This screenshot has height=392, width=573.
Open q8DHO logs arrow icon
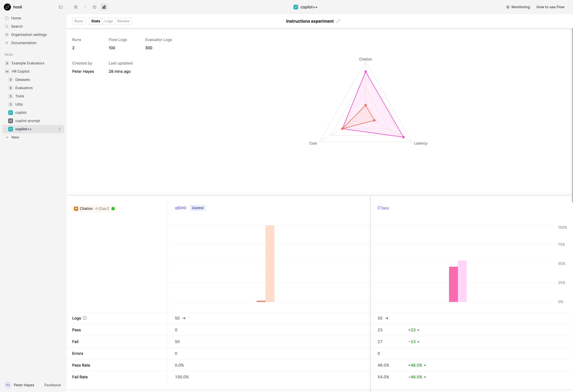click(184, 318)
